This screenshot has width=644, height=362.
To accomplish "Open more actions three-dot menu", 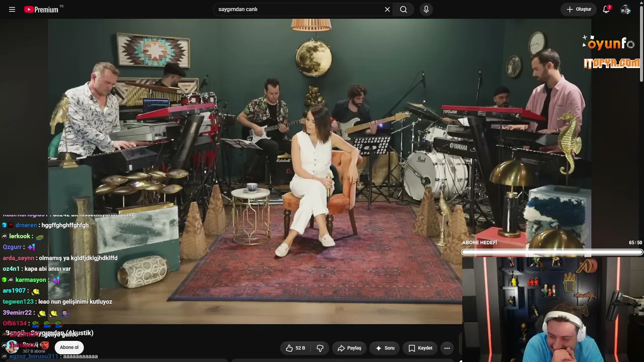I will coord(447,348).
